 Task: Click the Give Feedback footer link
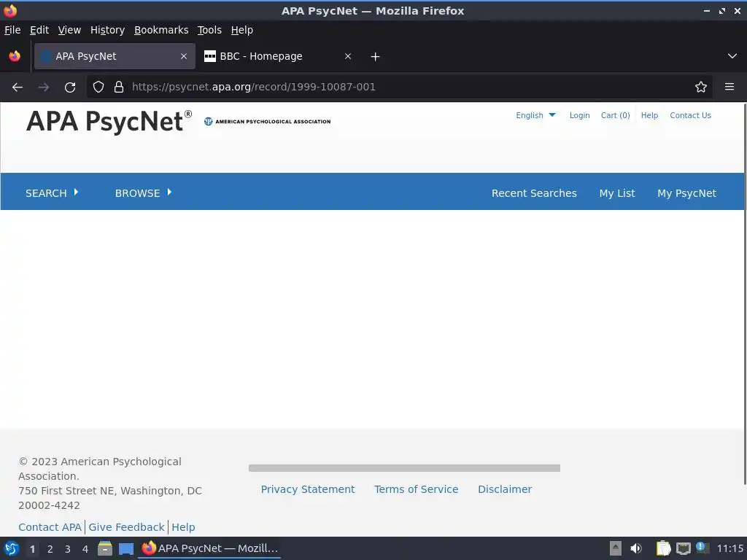[126, 527]
